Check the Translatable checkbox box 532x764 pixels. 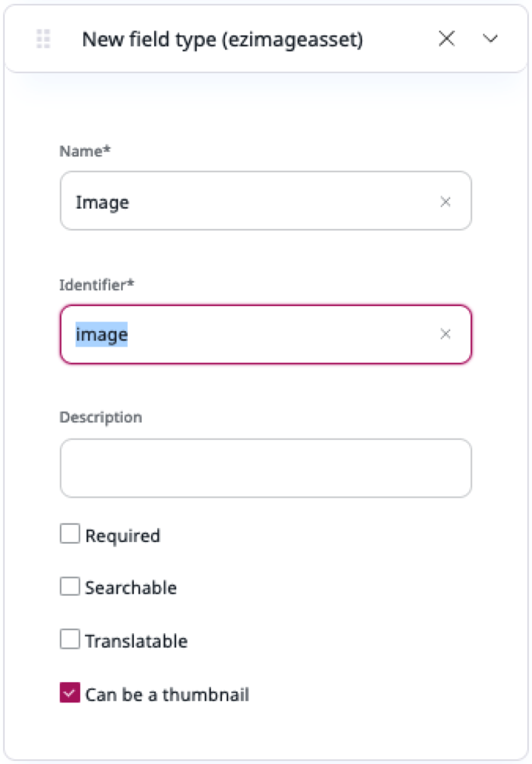(x=70, y=640)
